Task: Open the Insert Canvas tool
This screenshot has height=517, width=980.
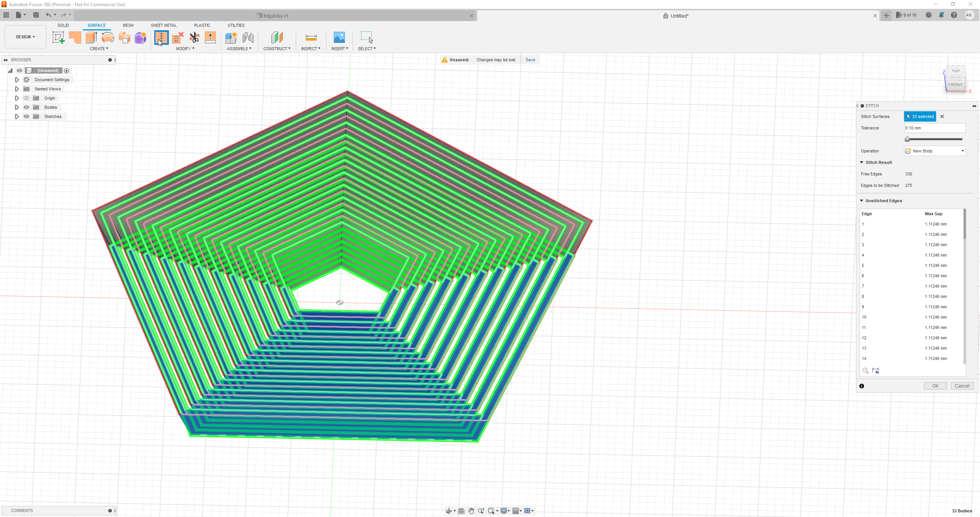Action: (x=339, y=38)
